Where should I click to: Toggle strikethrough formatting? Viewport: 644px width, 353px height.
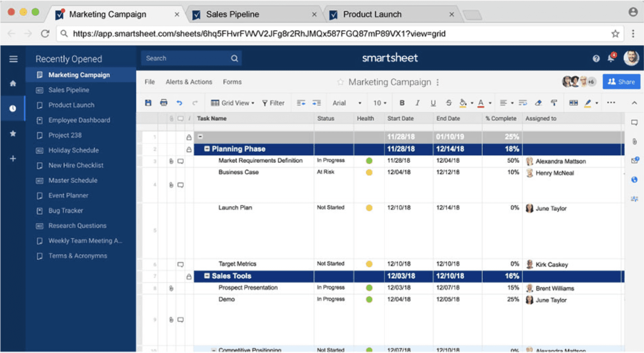click(449, 103)
